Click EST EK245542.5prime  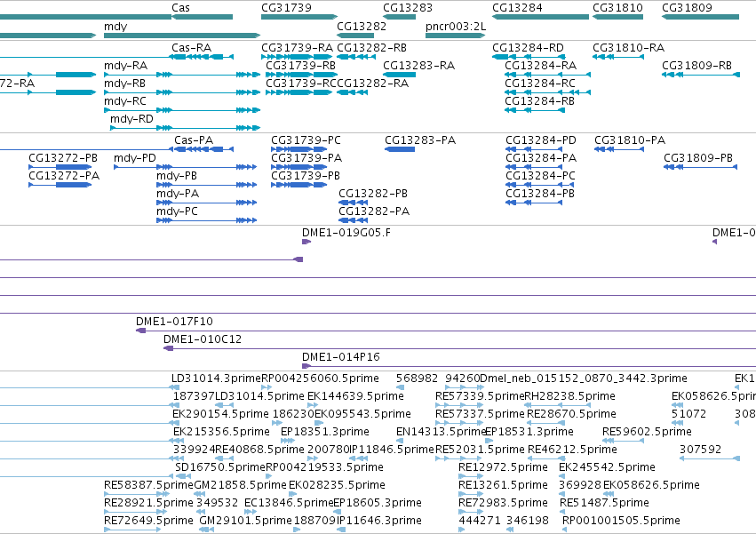pyautogui.click(x=607, y=467)
